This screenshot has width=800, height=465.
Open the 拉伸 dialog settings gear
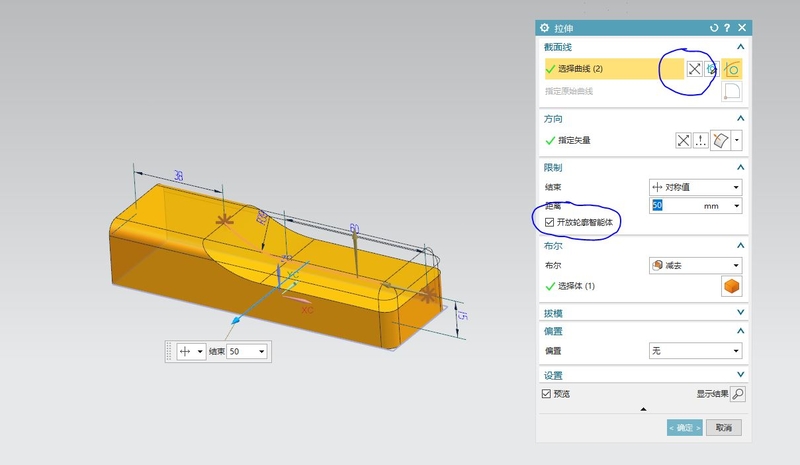[x=545, y=28]
